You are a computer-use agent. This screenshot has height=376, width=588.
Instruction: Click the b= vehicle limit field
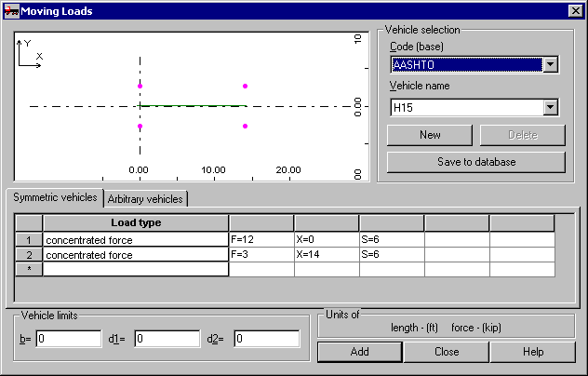[x=69, y=339]
